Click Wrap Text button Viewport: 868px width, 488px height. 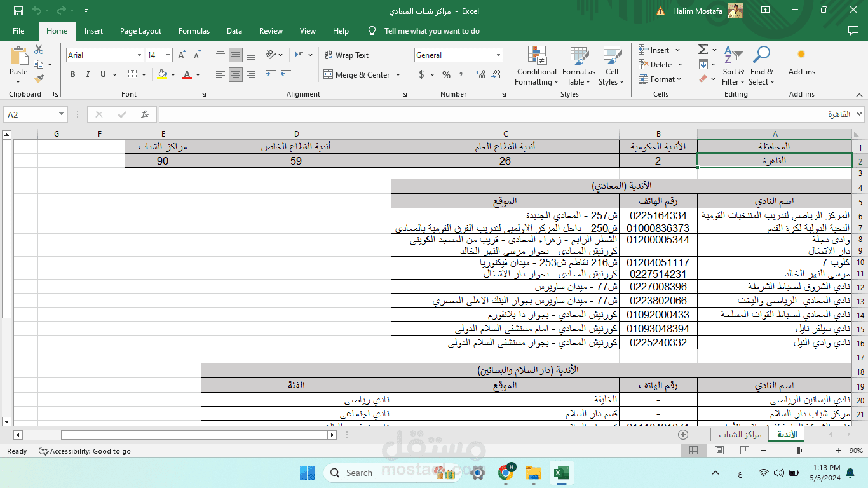tap(346, 55)
